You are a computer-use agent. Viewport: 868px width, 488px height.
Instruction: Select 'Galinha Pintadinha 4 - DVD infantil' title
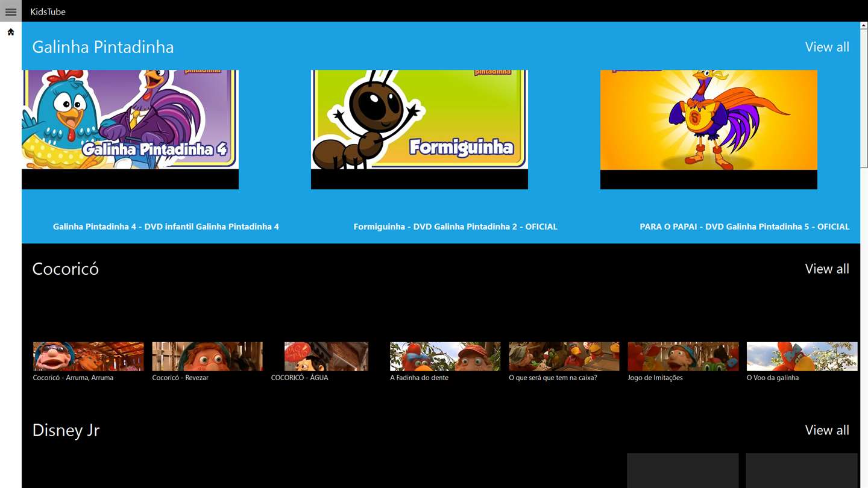(x=166, y=227)
